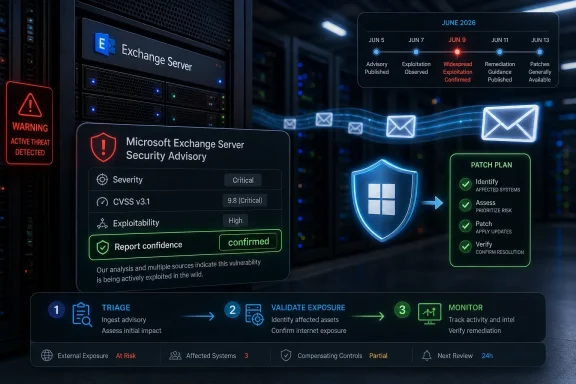Click the Affected Systems people icon
The image size is (576, 384).
[175, 355]
